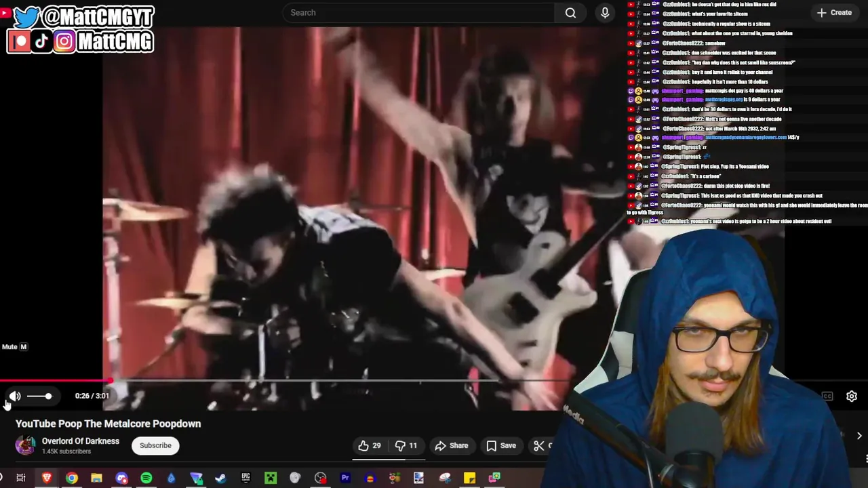The height and width of the screenshot is (488, 868).
Task: Open File Explorer from taskbar
Action: point(96,478)
